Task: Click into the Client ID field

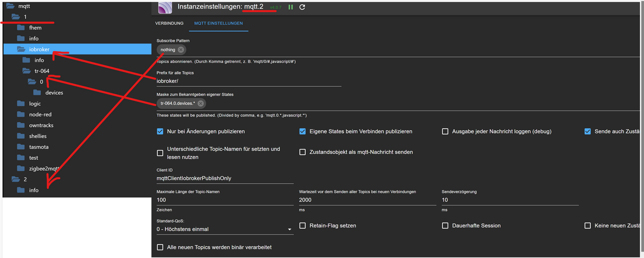Action: pos(225,178)
